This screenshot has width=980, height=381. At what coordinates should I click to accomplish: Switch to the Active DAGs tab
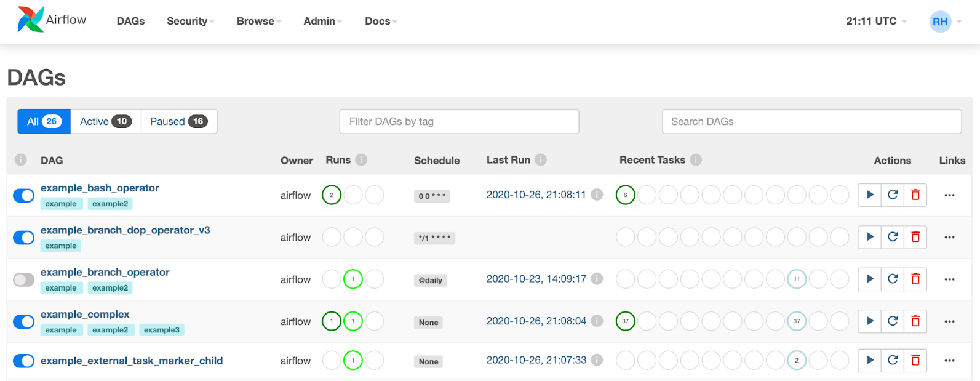(106, 121)
